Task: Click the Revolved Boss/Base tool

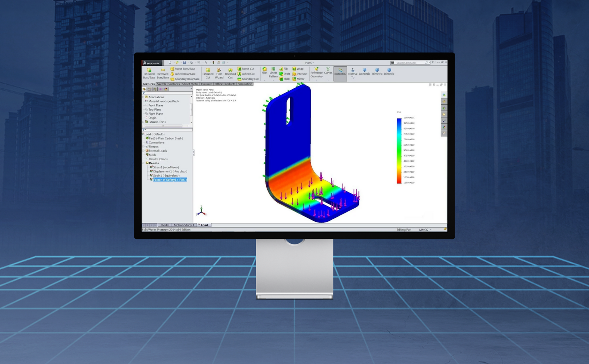Action: [x=163, y=73]
